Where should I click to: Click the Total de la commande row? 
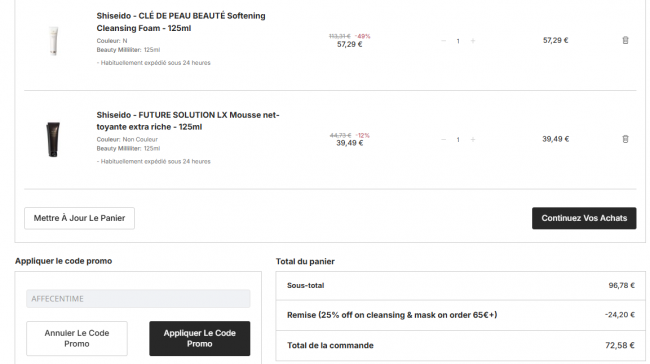(461, 345)
